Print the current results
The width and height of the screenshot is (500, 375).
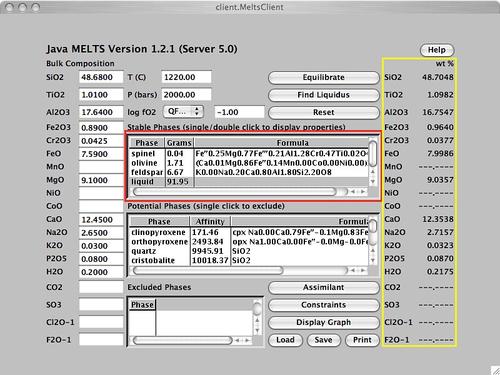click(x=362, y=340)
